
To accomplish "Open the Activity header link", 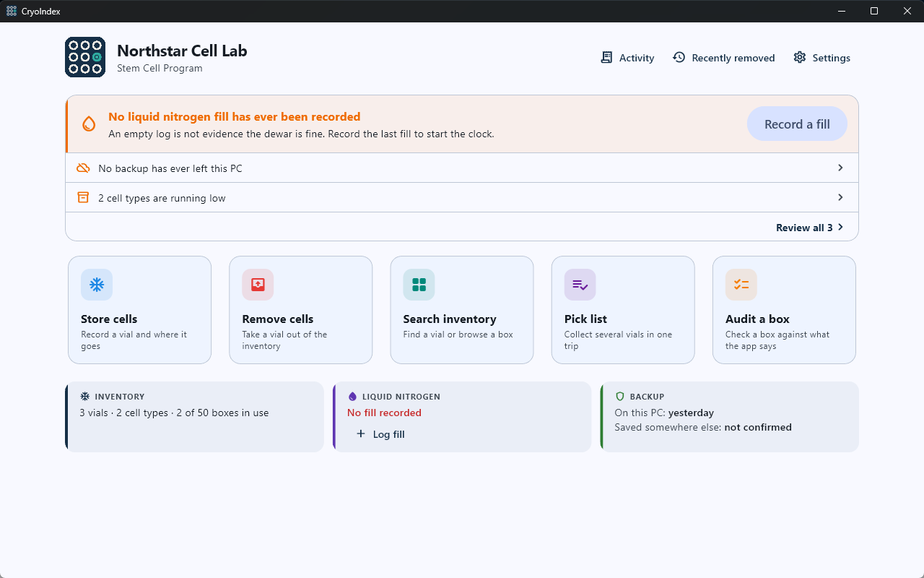I will (627, 58).
